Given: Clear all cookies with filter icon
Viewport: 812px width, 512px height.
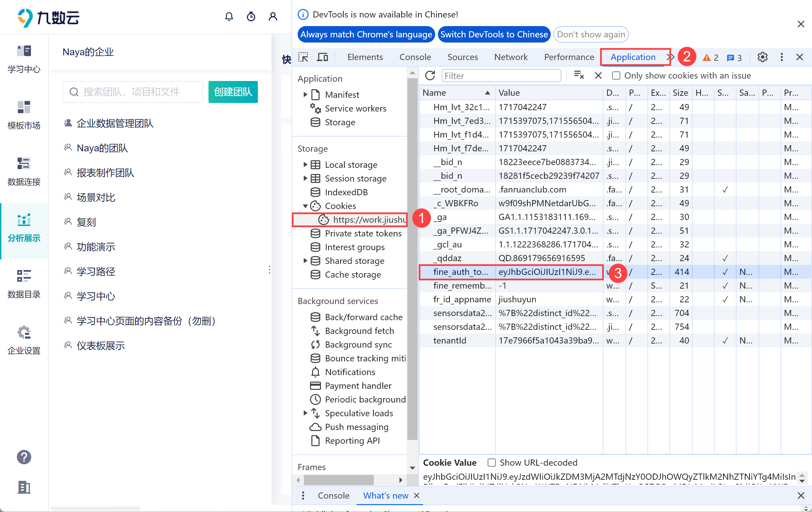Looking at the screenshot, I should point(579,75).
